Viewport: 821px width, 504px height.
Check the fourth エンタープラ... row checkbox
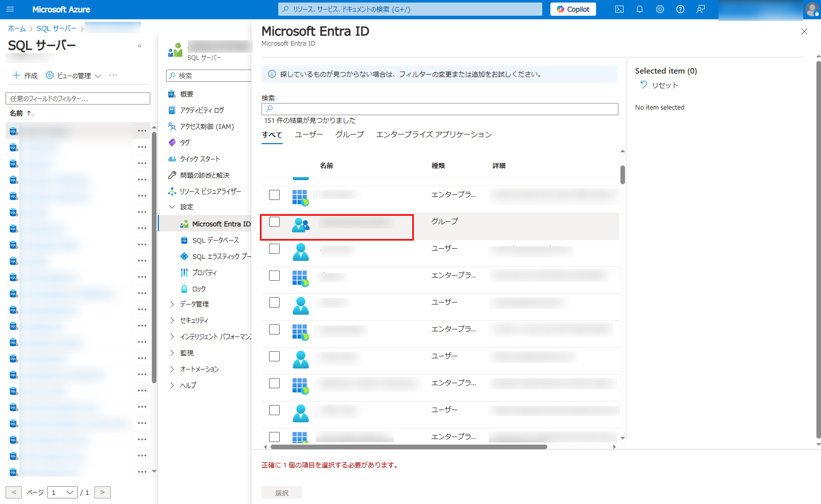click(275, 383)
